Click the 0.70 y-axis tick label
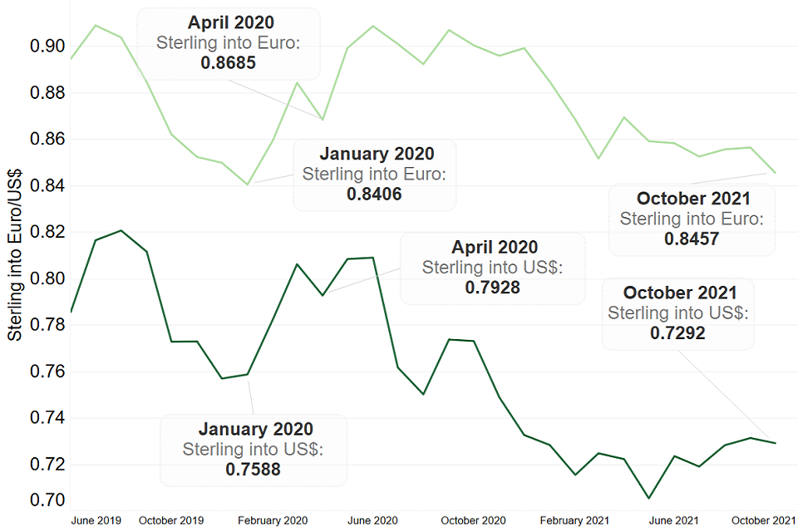This screenshot has width=798, height=532. click(x=47, y=500)
